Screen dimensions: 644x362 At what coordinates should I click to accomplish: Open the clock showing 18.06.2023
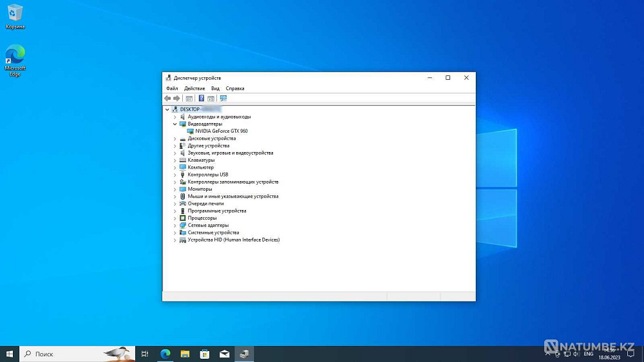(609, 354)
